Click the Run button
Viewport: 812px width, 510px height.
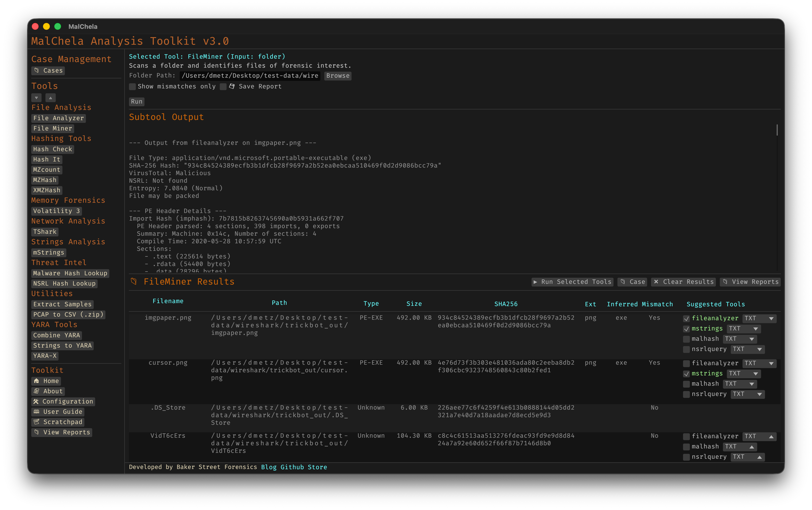click(x=137, y=101)
